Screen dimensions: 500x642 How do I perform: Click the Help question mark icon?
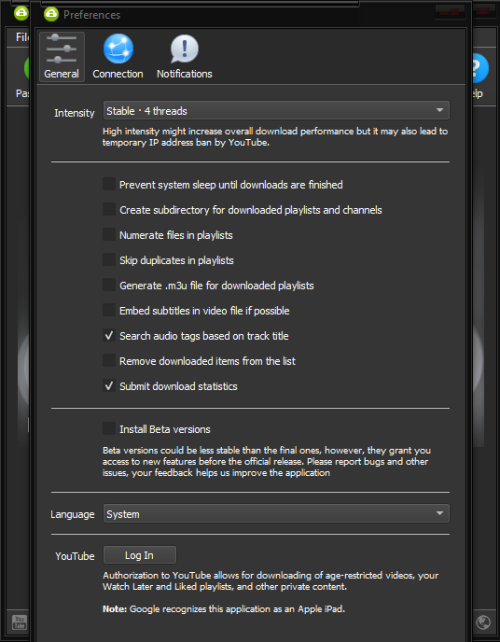[481, 68]
